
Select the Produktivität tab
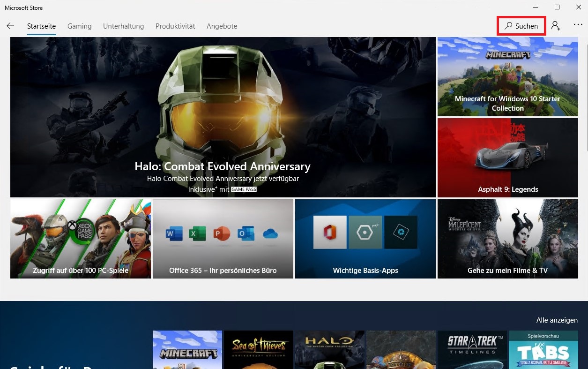pos(175,26)
